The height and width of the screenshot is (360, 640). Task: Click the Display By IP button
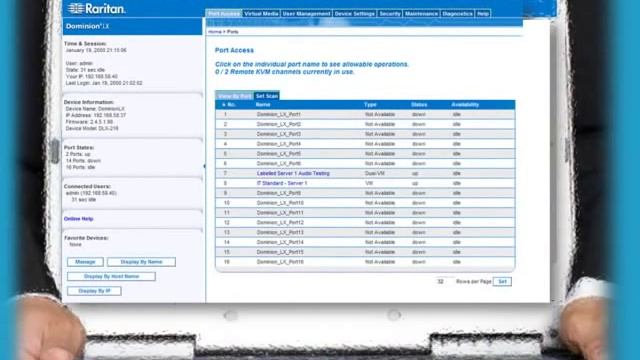tap(94, 291)
